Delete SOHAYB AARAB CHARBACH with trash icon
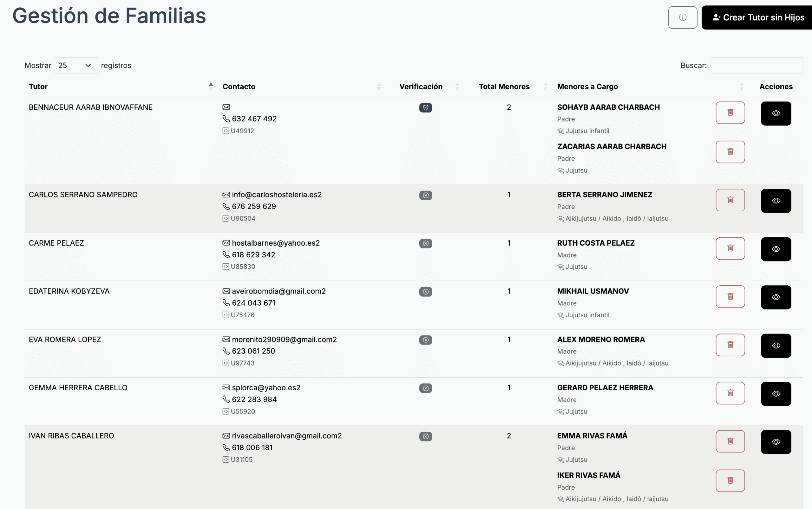The height and width of the screenshot is (509, 812). [730, 113]
